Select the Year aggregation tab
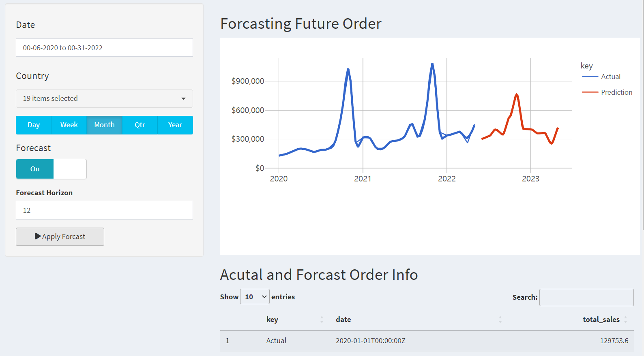This screenshot has height=356, width=644. click(x=175, y=125)
